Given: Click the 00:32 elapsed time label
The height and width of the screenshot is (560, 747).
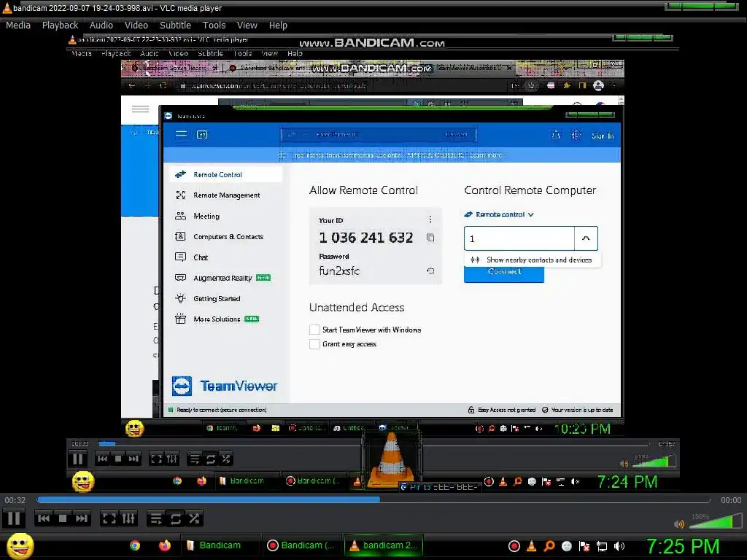Looking at the screenshot, I should pyautogui.click(x=15, y=500).
